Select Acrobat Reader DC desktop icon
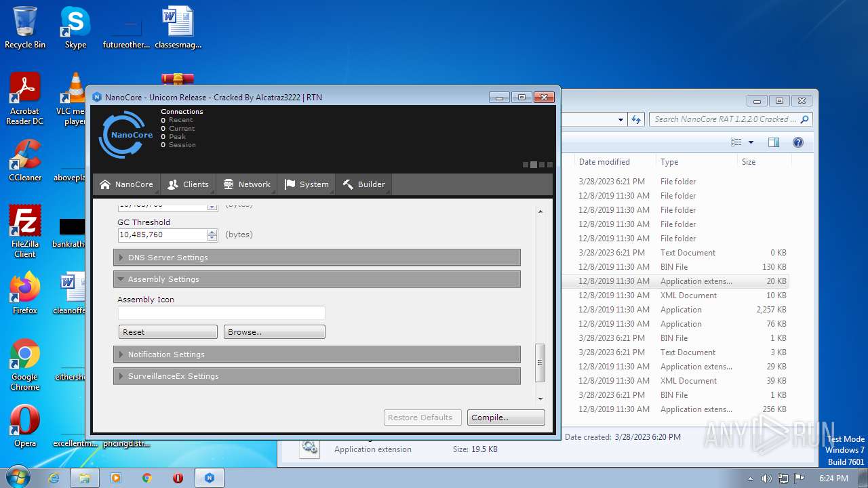This screenshot has height=488, width=868. pyautogui.click(x=25, y=99)
